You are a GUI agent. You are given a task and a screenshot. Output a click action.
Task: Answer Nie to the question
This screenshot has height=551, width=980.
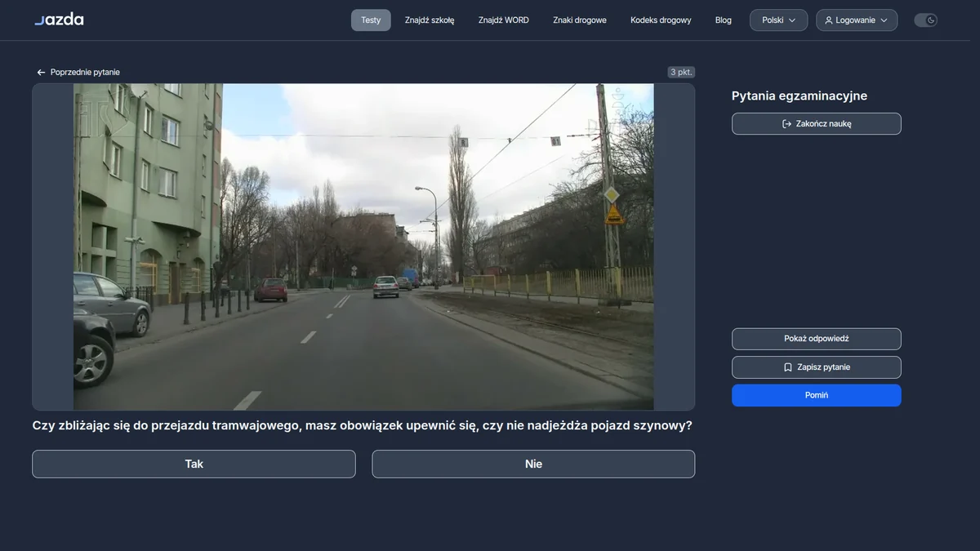(x=533, y=464)
